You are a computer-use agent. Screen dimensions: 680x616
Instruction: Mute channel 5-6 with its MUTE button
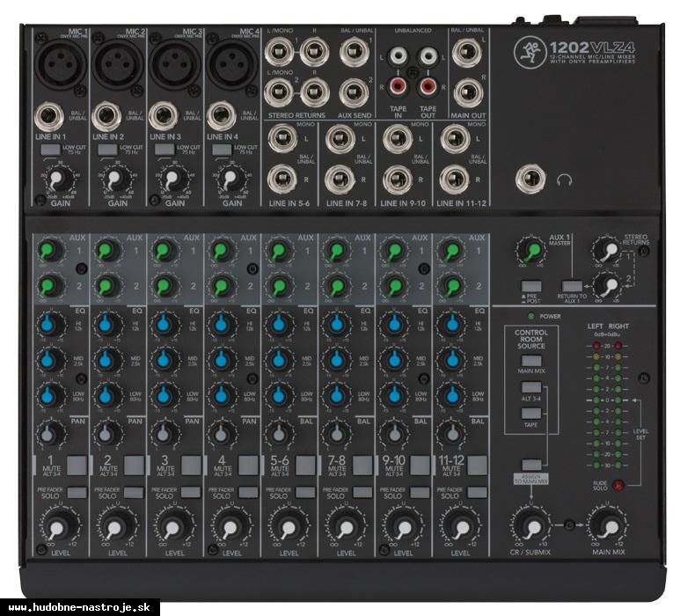(x=306, y=466)
